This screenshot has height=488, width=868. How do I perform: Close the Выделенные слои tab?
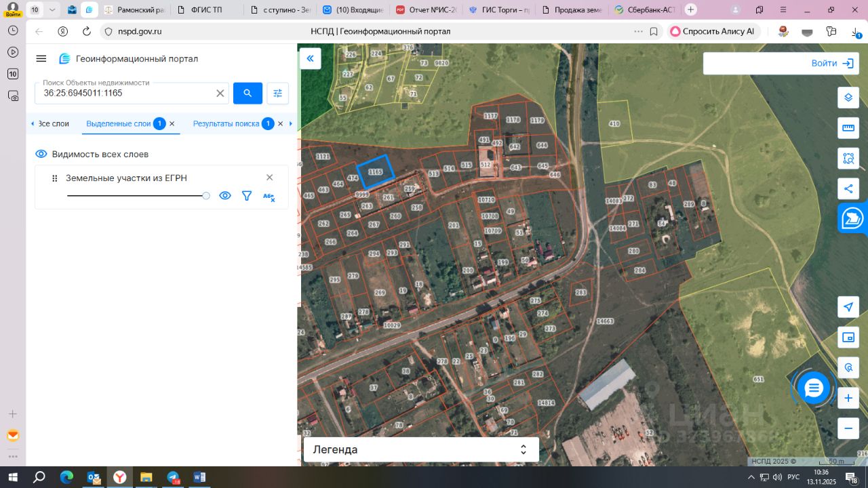tap(172, 124)
